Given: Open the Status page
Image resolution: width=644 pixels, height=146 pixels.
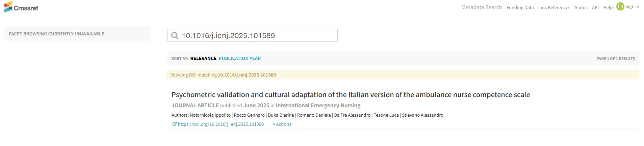Looking at the screenshot, I should pos(581,7).
